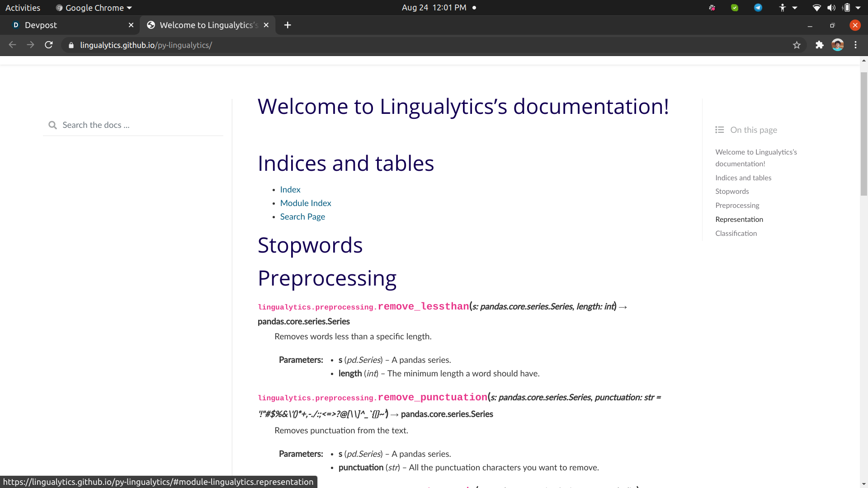
Task: Focus the Search the docs field
Action: click(140, 125)
